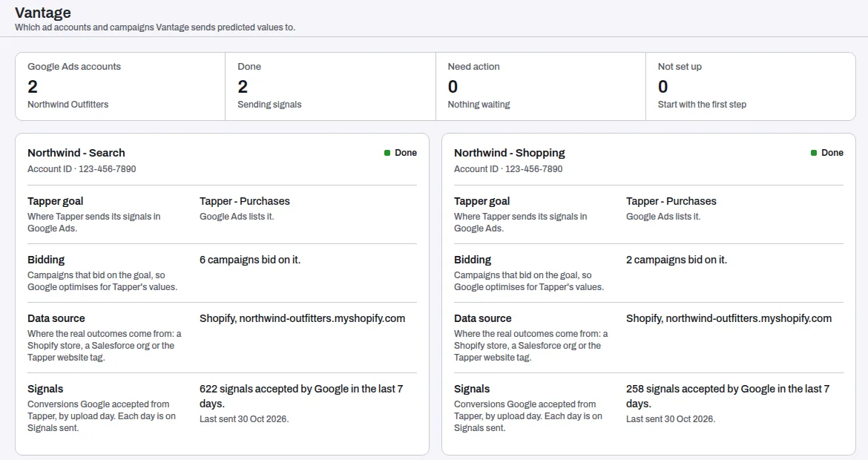This screenshot has width=868, height=460.
Task: Click '2 campaigns bid on it.'
Action: coord(677,260)
